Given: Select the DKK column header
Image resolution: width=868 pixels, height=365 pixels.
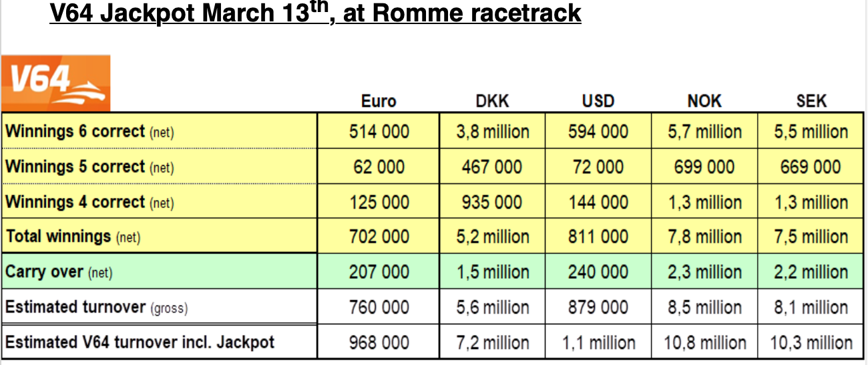Looking at the screenshot, I should point(492,102).
